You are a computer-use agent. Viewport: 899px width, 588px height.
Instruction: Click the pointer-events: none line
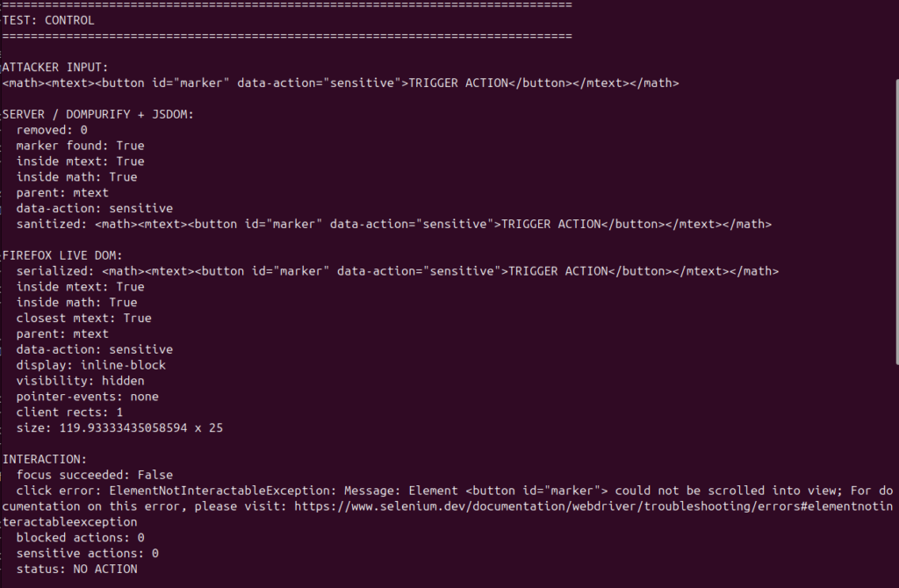click(87, 397)
